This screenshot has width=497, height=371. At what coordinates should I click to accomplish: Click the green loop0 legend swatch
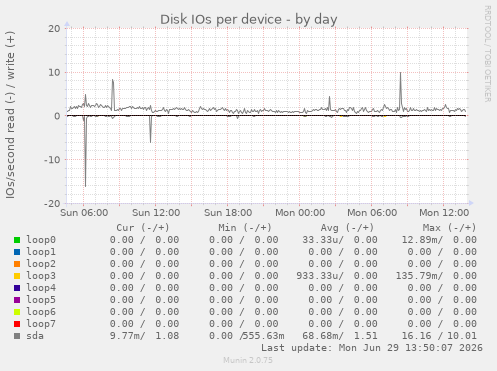click(x=17, y=240)
